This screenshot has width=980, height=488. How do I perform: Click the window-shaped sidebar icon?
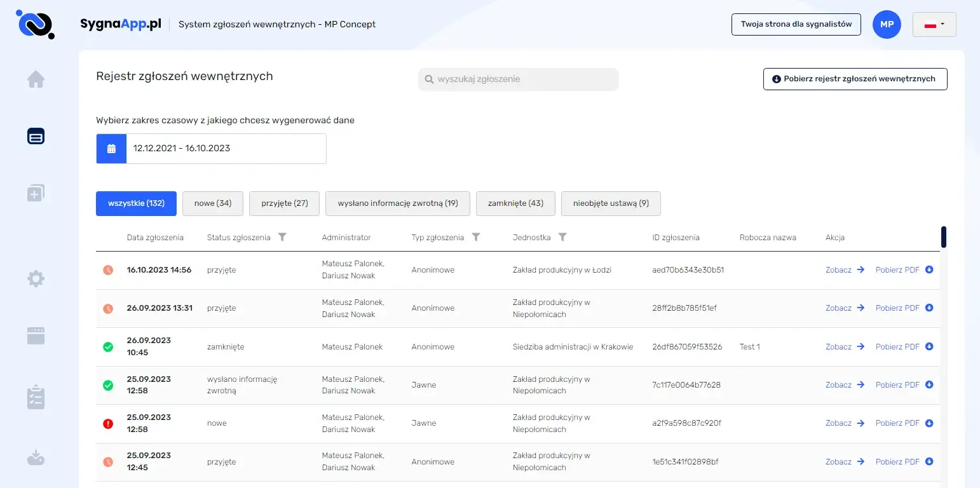point(36,335)
